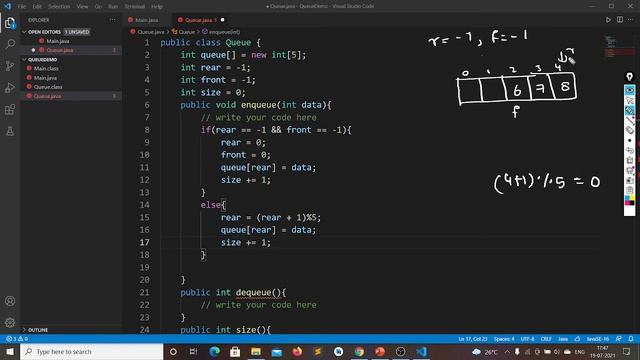Click the Type here to search box

tap(92, 351)
